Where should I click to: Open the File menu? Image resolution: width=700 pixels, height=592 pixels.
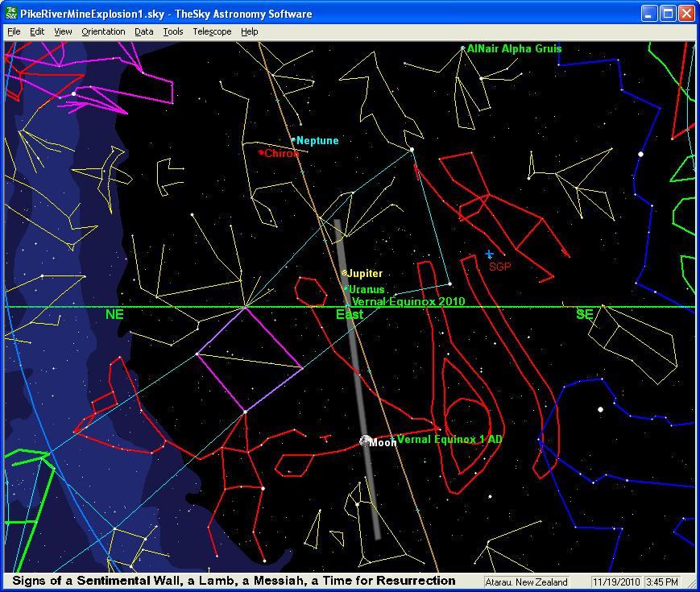[14, 31]
